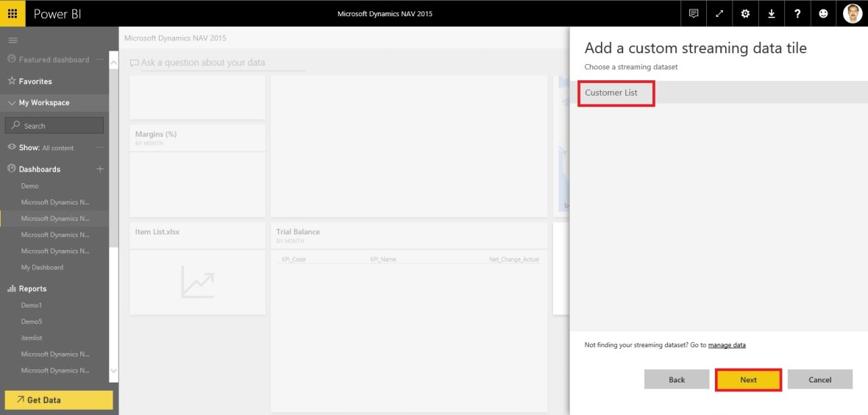Open ellipsis menu next to Show: All content
Screen dimensions: 868x415
point(100,148)
